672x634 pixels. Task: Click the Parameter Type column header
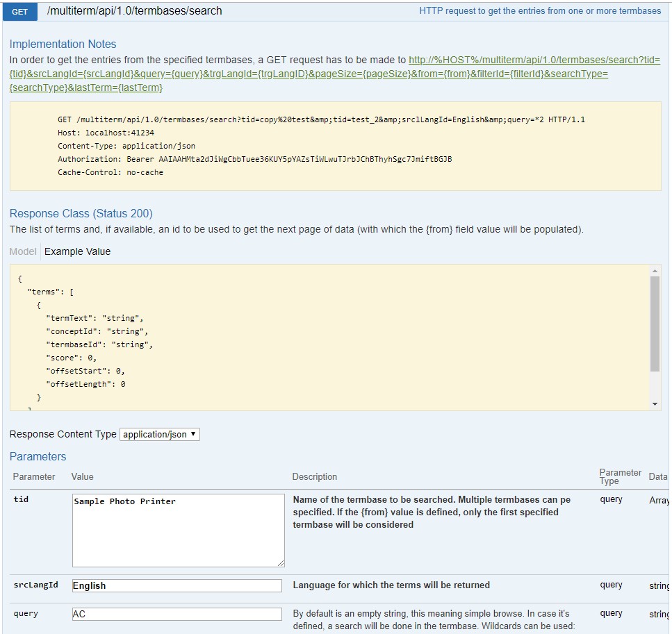620,476
